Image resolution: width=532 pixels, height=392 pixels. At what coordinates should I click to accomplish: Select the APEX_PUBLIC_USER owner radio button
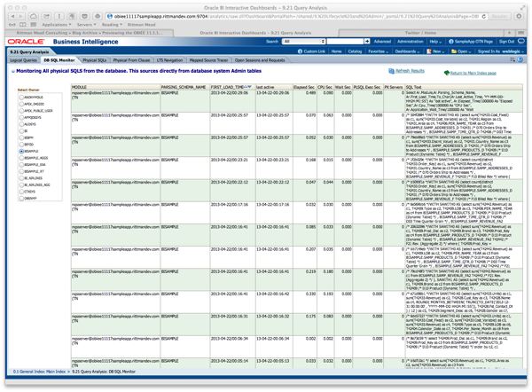21,111
